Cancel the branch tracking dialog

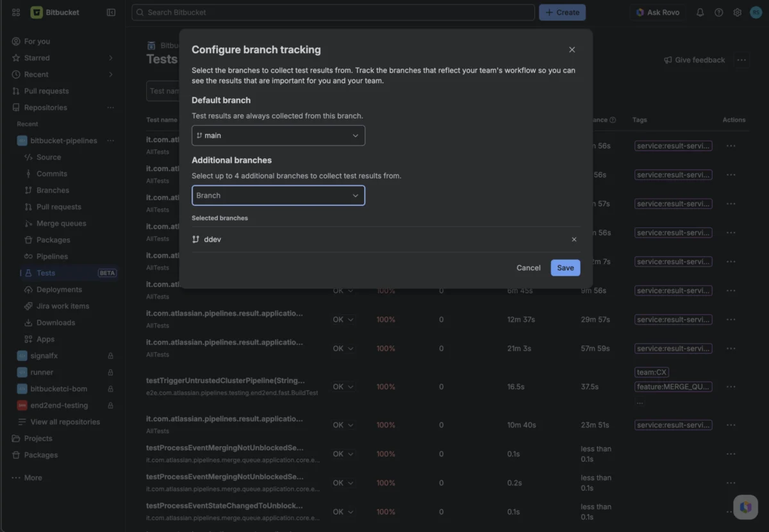[x=529, y=268]
